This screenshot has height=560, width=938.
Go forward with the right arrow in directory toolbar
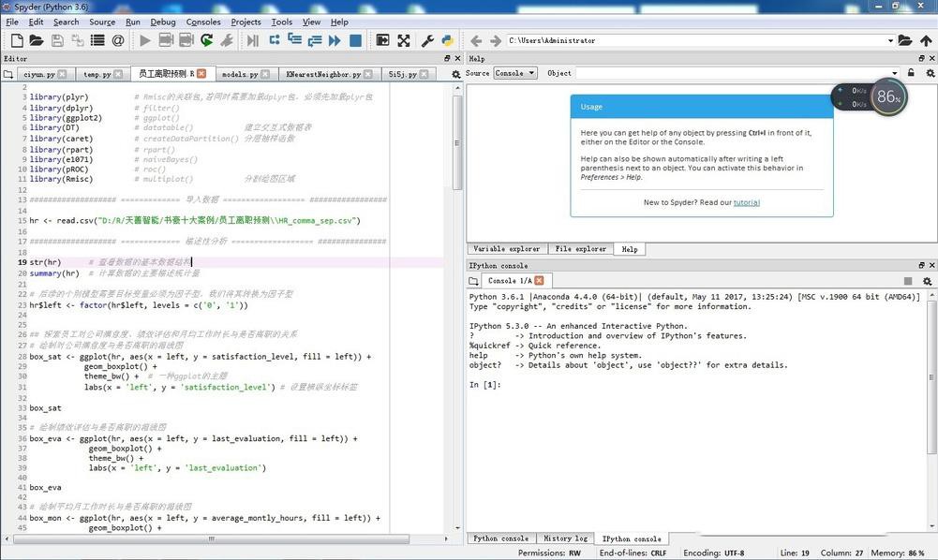point(496,40)
